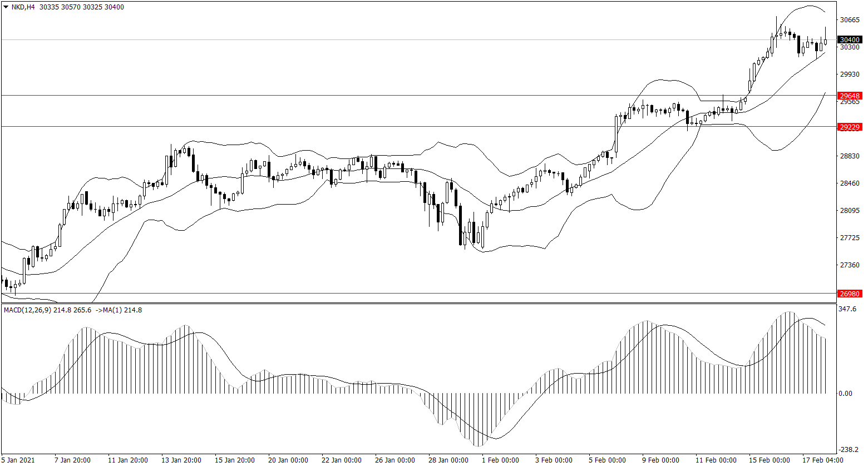Select the red 29648 price level label
The width and height of the screenshot is (868, 467).
click(850, 96)
